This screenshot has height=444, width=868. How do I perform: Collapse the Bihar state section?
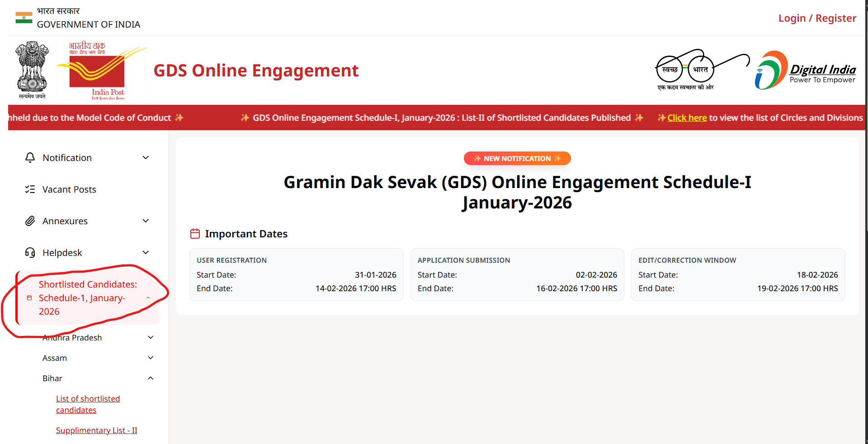point(151,378)
